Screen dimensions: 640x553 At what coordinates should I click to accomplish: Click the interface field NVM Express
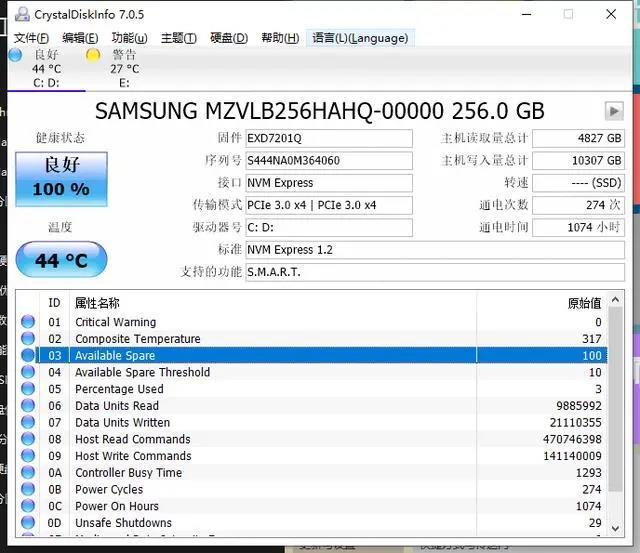point(329,183)
